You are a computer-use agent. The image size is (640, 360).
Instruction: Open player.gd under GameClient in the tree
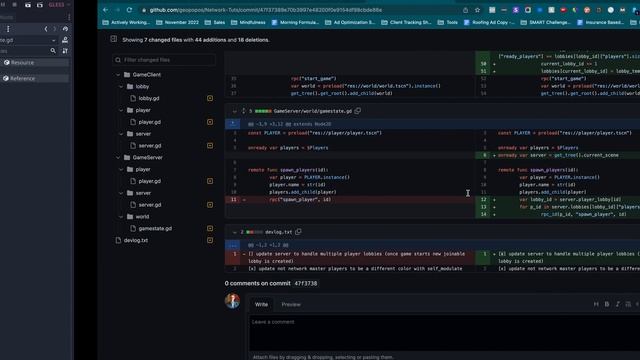(x=149, y=122)
